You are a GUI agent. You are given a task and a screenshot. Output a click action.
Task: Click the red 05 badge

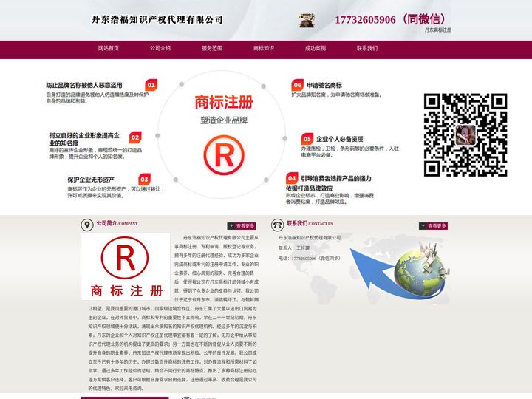pyautogui.click(x=307, y=139)
